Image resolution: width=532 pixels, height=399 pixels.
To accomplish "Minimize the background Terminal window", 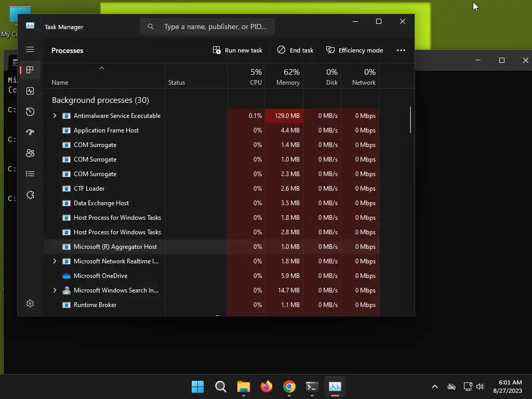I will coord(478,60).
